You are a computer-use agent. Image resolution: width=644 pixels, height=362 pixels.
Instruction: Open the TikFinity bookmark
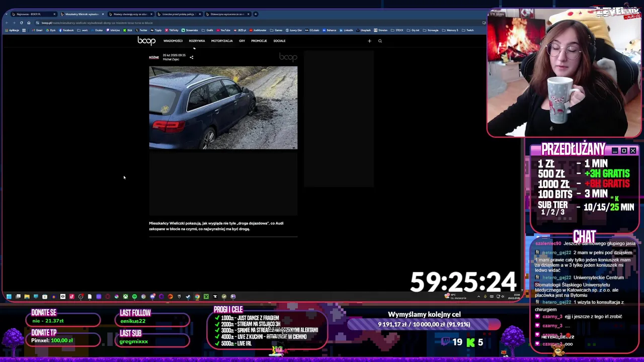[x=172, y=30]
